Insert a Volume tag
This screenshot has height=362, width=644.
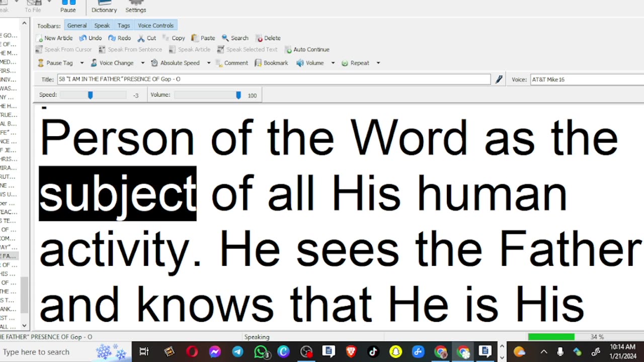click(x=310, y=63)
